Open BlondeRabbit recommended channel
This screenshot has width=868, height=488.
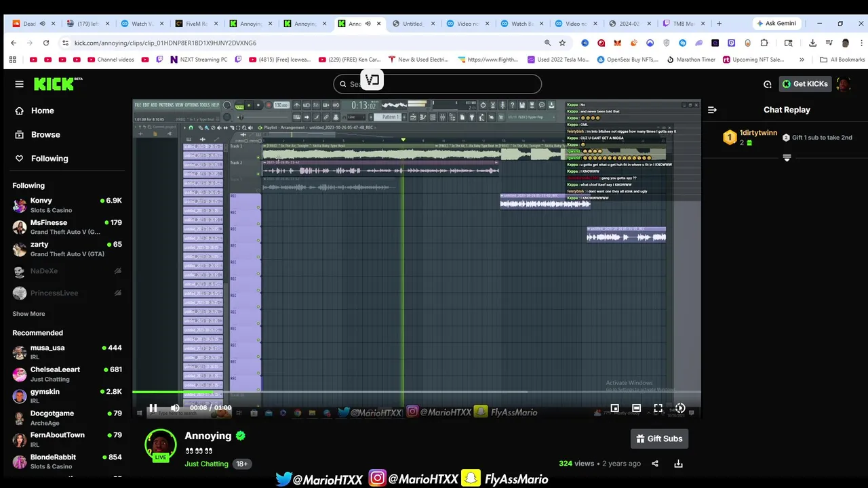coord(66,462)
